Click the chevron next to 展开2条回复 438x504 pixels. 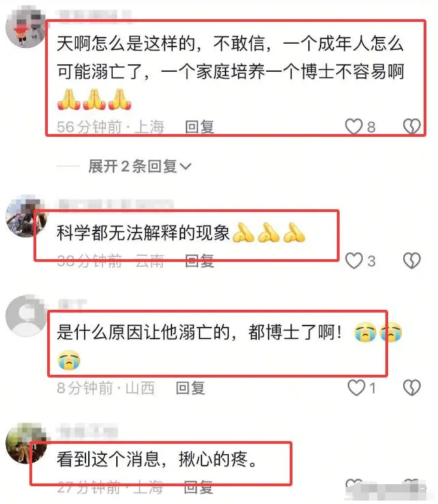(x=185, y=166)
